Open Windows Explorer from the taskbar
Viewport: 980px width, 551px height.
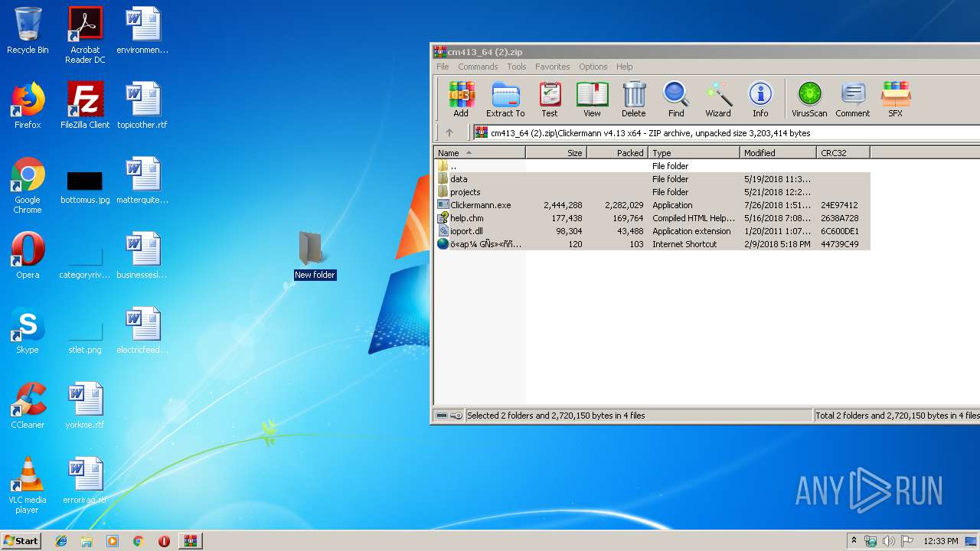(87, 541)
